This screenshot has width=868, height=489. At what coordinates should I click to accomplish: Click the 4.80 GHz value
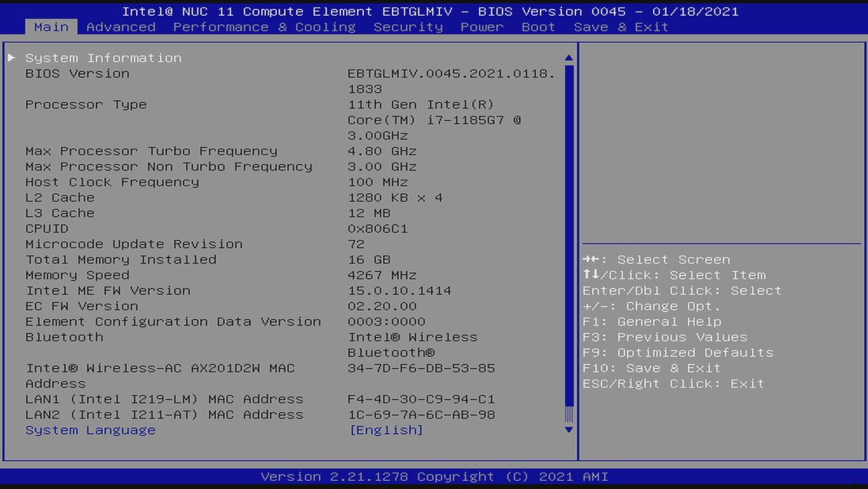click(x=382, y=151)
